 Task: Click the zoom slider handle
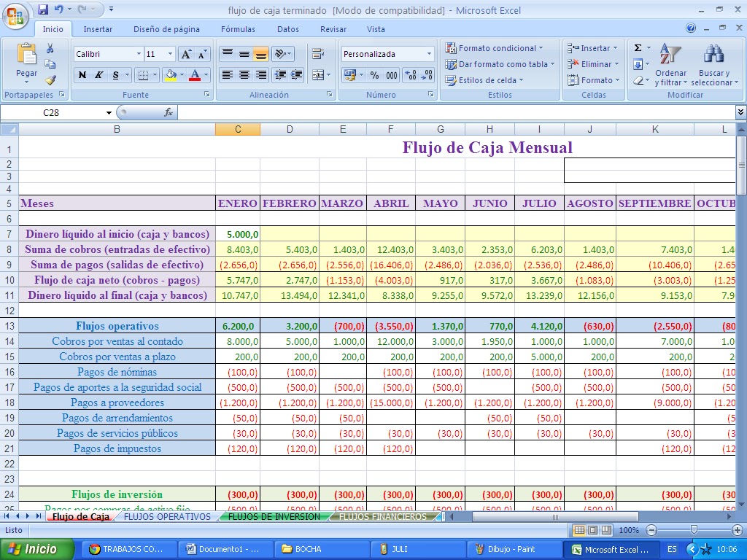(x=694, y=530)
